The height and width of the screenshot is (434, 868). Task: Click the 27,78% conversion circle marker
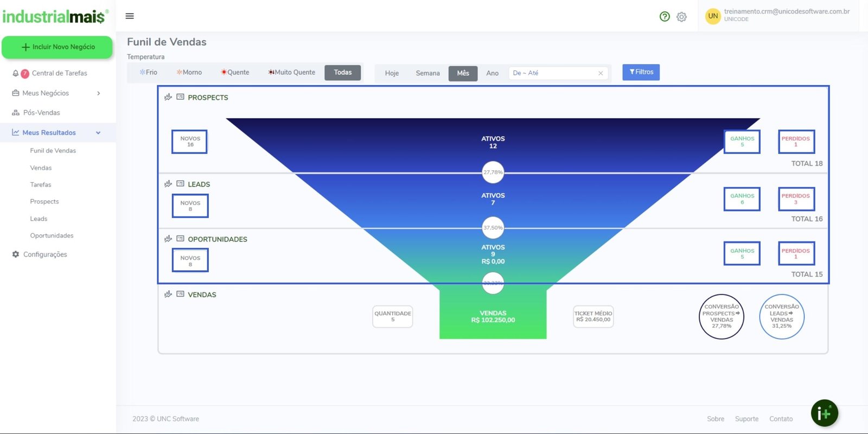pos(493,173)
